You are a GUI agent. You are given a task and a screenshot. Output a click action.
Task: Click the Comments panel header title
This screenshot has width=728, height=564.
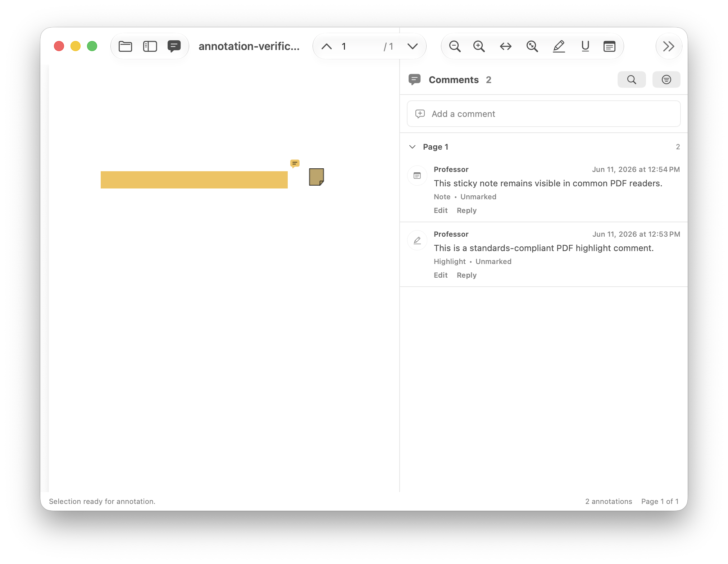coord(454,80)
